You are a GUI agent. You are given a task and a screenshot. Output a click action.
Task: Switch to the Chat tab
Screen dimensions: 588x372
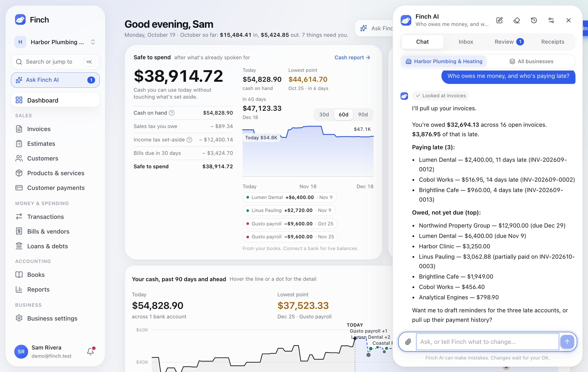pyautogui.click(x=422, y=42)
